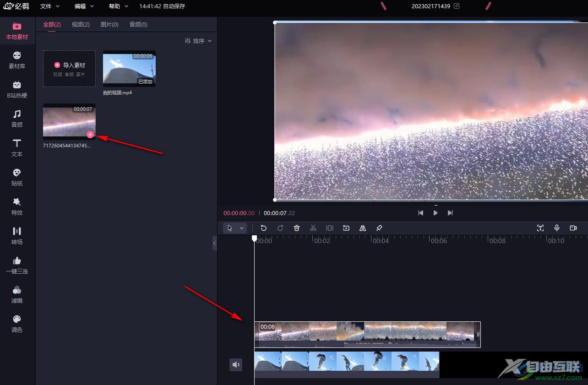The image size is (588, 385).
Task: Jump to previous frame button
Action: [420, 213]
